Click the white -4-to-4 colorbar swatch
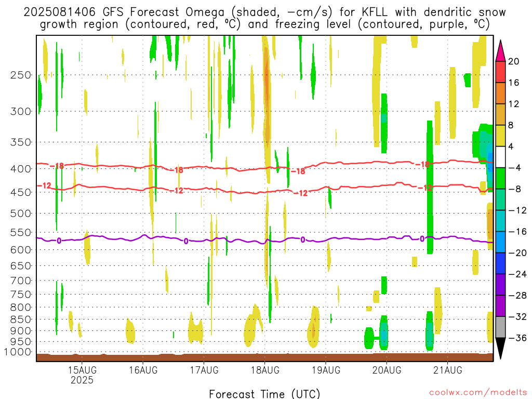Screen dimensions: 532x399 click(500, 157)
